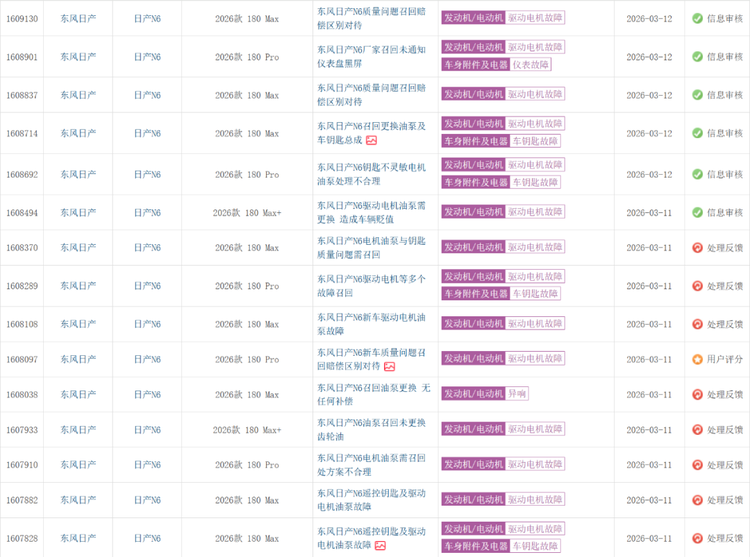Click 车钥匙故障 tag in row 1608289
The image size is (750, 557).
(535, 293)
